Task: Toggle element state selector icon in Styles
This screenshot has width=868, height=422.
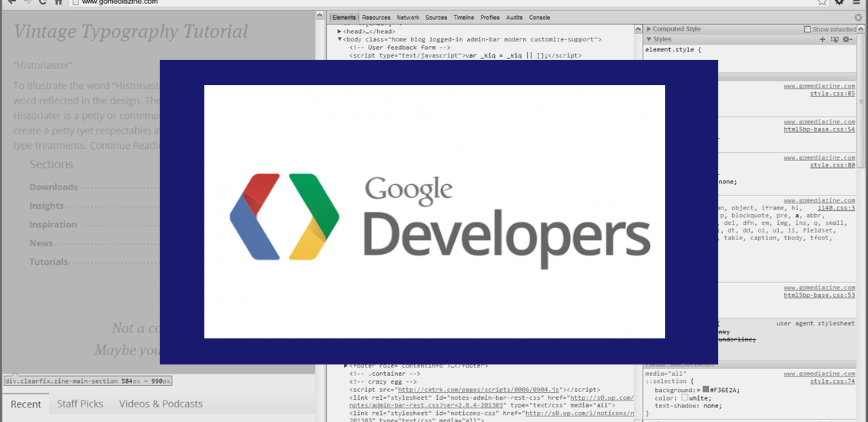Action: point(835,39)
